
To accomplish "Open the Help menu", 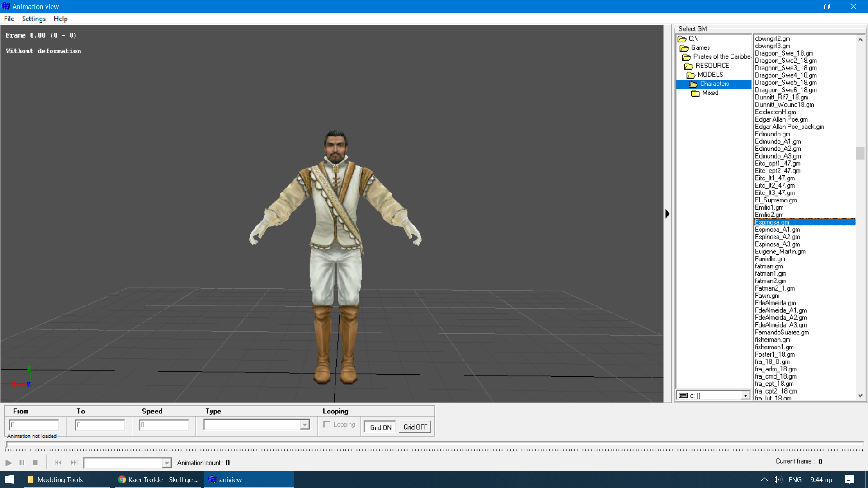I will click(x=61, y=19).
